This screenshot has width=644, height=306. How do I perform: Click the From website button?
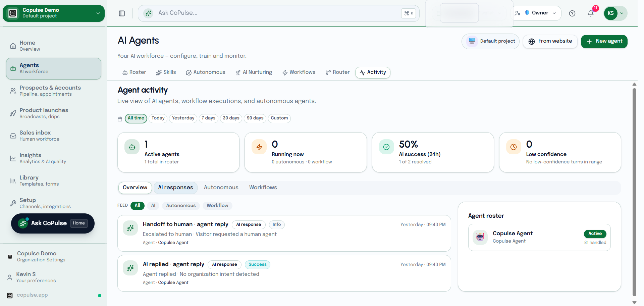[x=550, y=42]
